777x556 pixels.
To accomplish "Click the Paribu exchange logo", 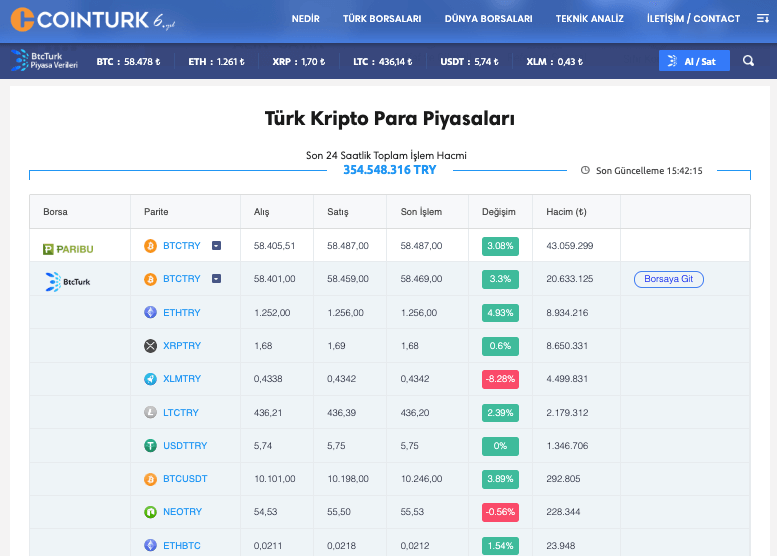I will [x=68, y=246].
